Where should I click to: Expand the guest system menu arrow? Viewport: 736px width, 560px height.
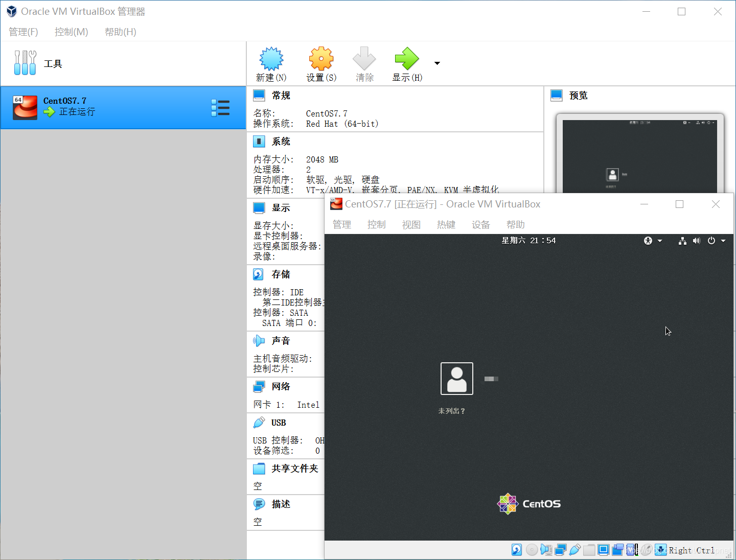(723, 241)
